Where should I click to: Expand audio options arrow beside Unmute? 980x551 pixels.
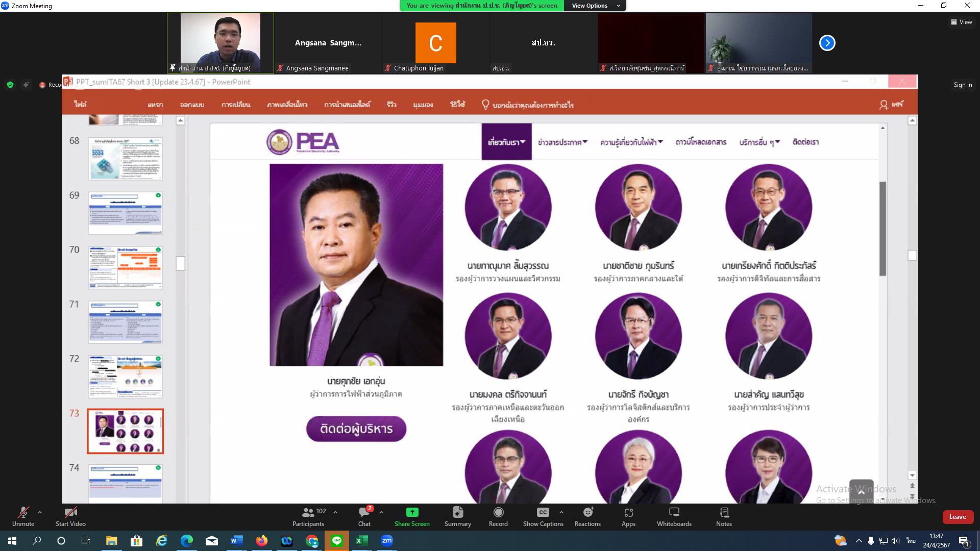[x=40, y=512]
